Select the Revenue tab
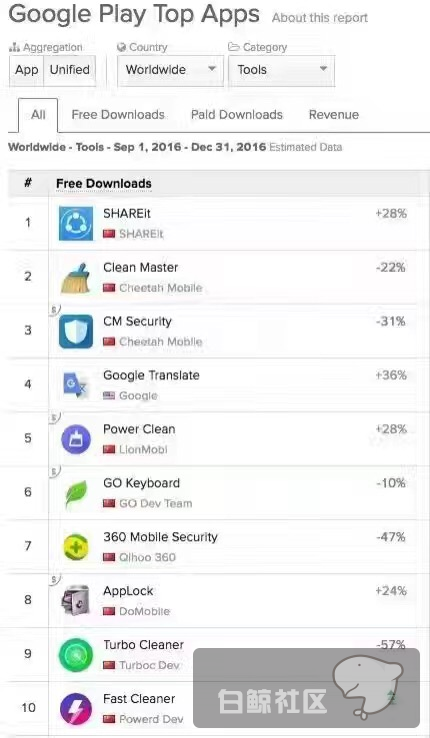Image resolution: width=430 pixels, height=738 pixels. coord(334,115)
